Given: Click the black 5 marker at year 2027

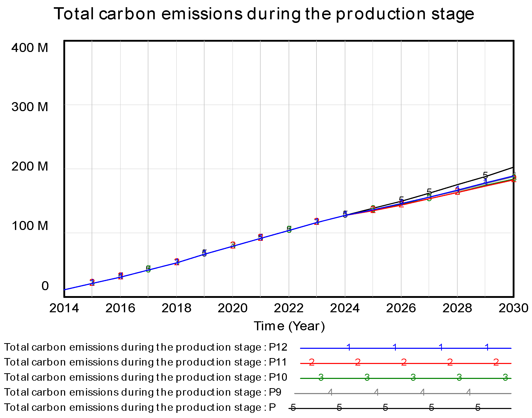Looking at the screenshot, I should coord(429,192).
